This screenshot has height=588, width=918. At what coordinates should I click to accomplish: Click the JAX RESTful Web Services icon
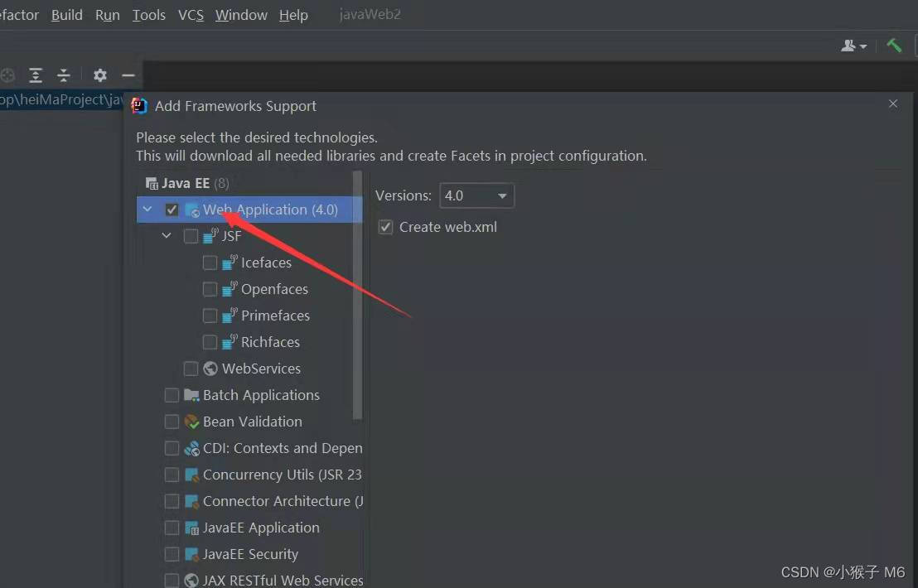[x=191, y=581]
